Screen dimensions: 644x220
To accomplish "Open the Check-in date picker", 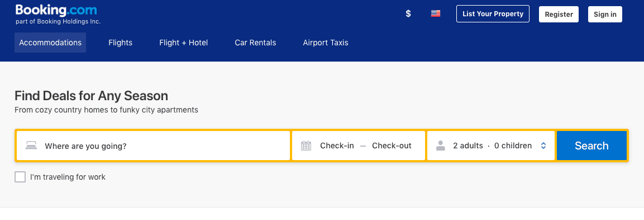I will 337,146.
